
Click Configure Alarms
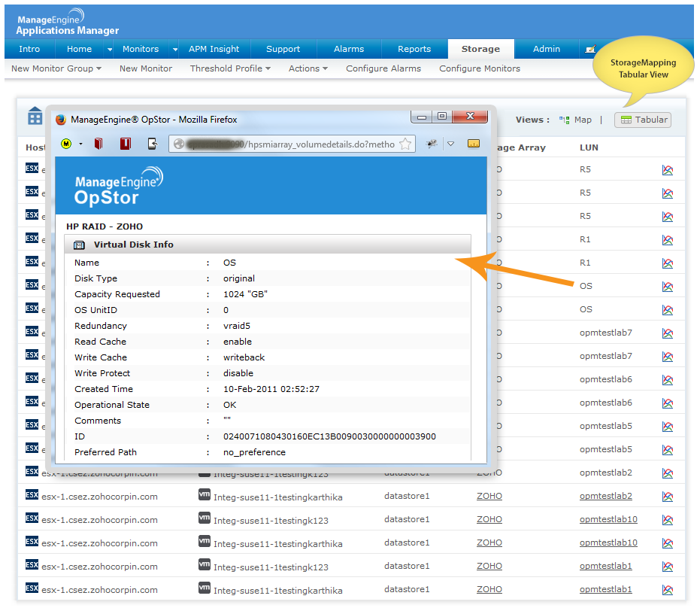tap(383, 68)
